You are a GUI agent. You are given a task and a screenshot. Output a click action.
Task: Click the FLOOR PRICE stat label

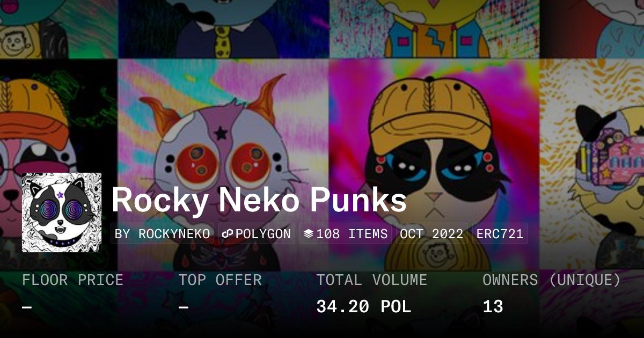[72, 280]
